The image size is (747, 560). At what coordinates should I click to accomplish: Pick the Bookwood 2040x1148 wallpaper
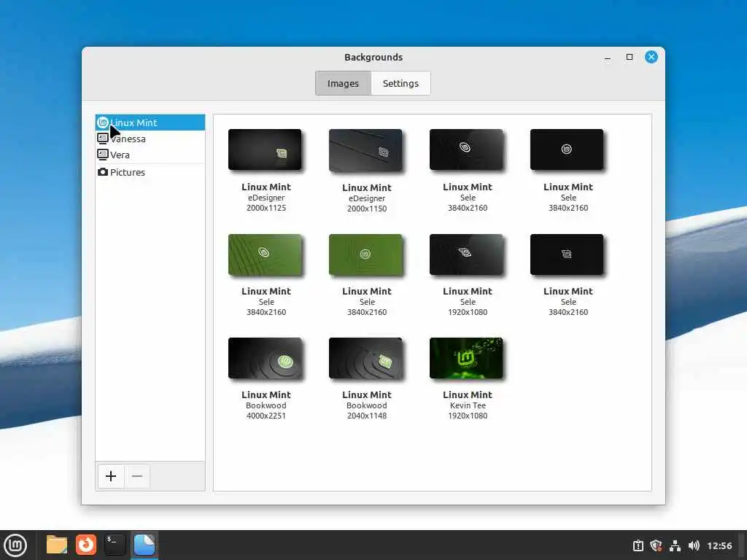365,358
